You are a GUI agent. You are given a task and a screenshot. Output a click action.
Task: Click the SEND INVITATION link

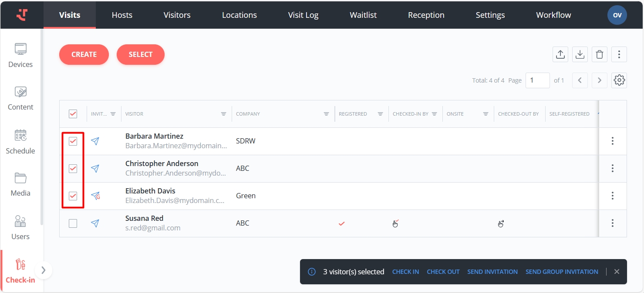[x=492, y=272]
